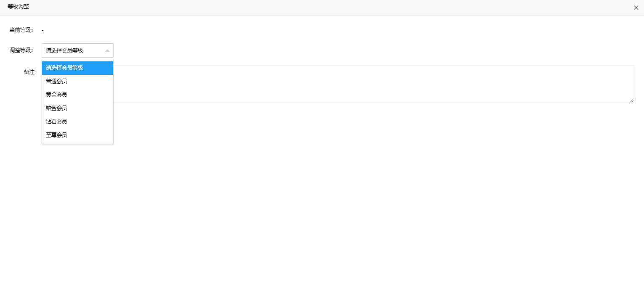This screenshot has height=293, width=644.
Task: Choose 普通会员 from the list
Action: coord(77,81)
